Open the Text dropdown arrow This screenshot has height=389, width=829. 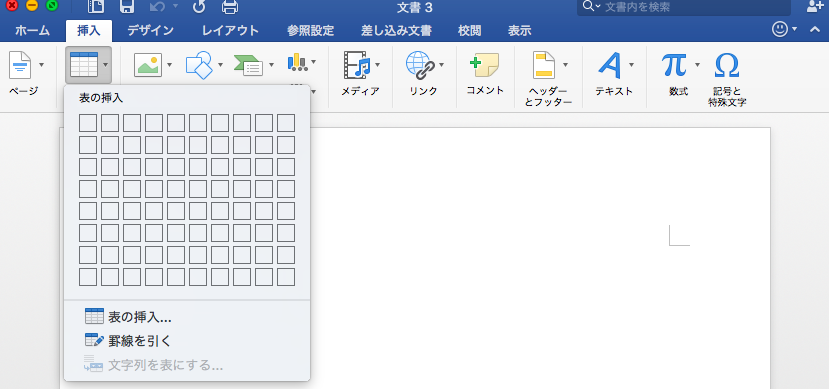(631, 66)
